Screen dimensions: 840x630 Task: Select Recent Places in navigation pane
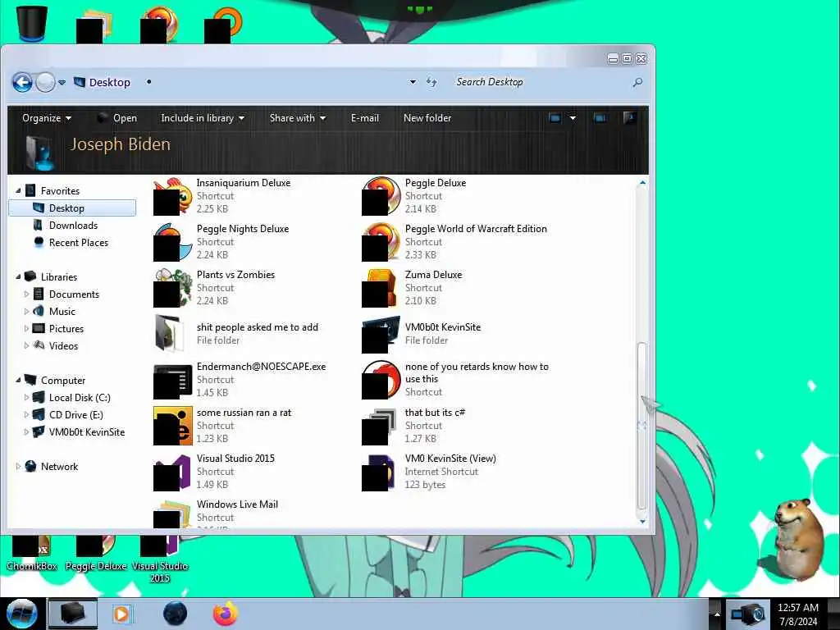[x=78, y=243]
